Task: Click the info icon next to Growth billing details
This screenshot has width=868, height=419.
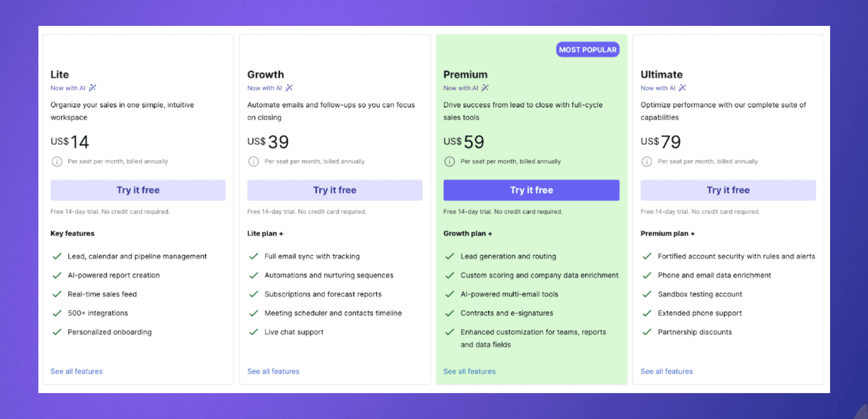Action: click(x=253, y=161)
